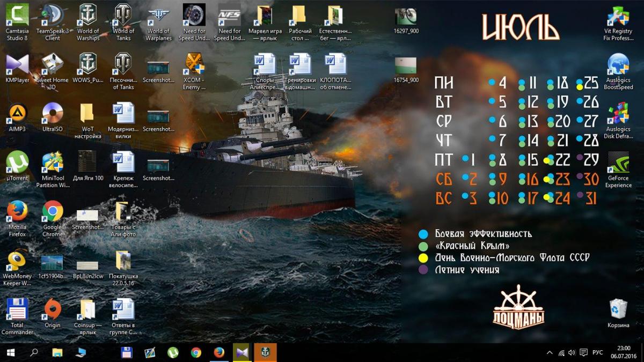
Task: Expand hidden system tray icons
Action: pyautogui.click(x=550, y=353)
